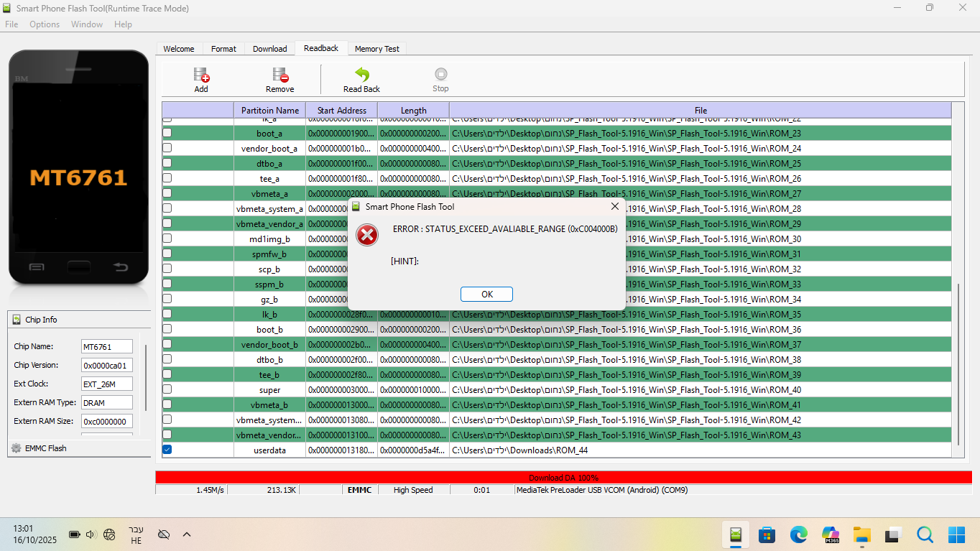
Task: Expand the hidden system tray icons chevron
Action: [187, 534]
